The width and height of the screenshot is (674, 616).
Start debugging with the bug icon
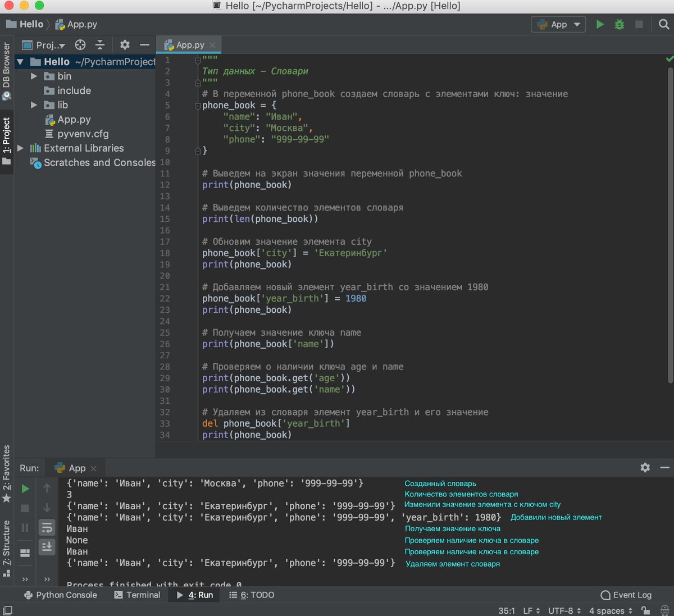[x=619, y=24]
